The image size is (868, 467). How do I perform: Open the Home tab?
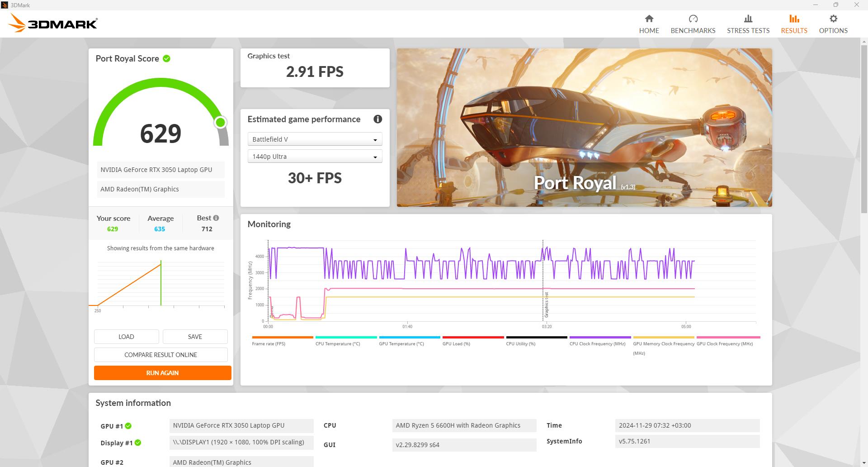coord(649,24)
